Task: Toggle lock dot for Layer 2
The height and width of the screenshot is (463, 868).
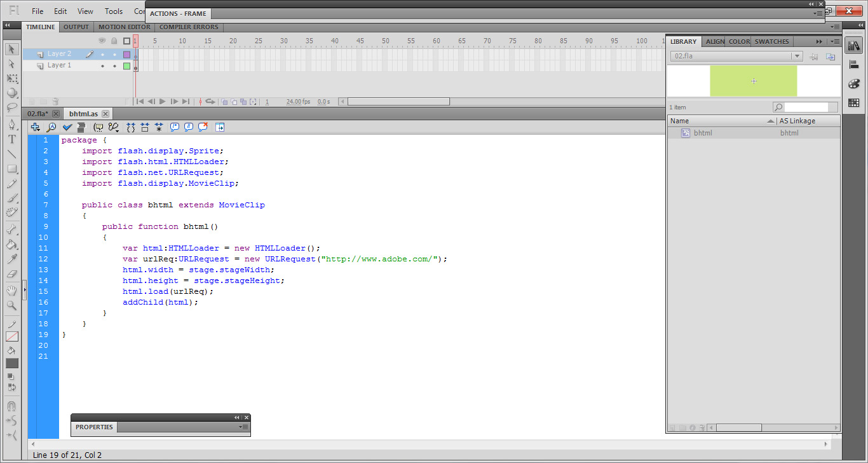Action: click(114, 54)
